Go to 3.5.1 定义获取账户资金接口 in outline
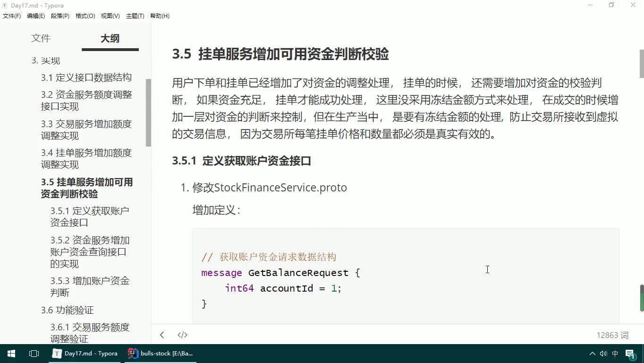This screenshot has height=363, width=644. 90,216
